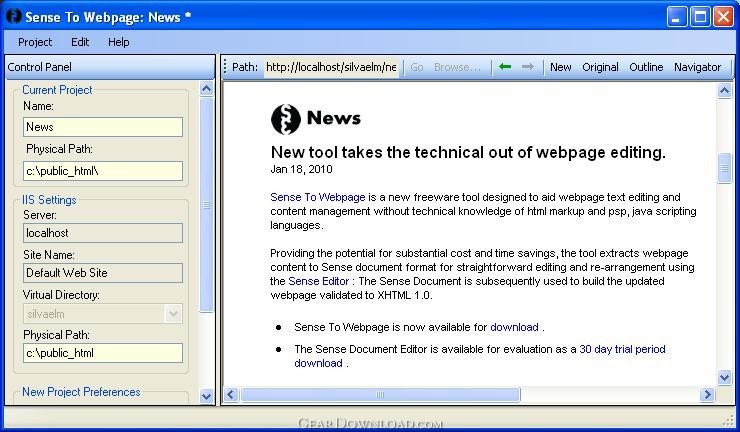
Task: Click the 30 day trial period link
Action: tap(622, 349)
